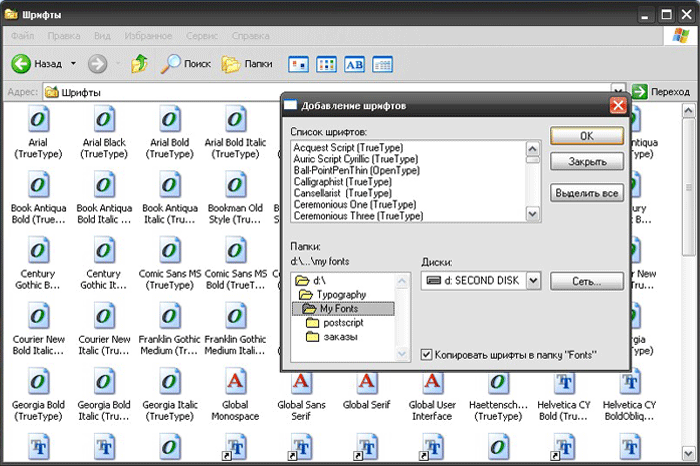Open the drives dropdown showing SECOND DISK
Viewport: 700px width, 466px height.
[533, 281]
